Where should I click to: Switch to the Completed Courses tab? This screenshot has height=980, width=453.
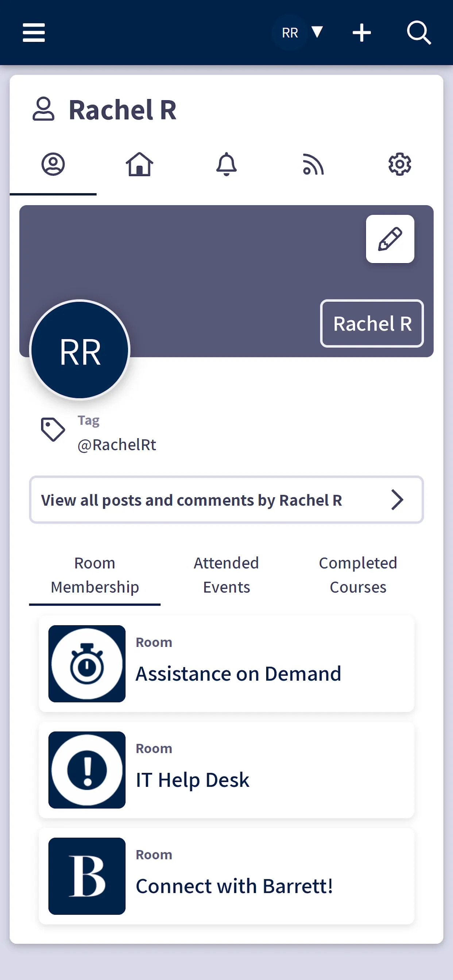pos(358,575)
